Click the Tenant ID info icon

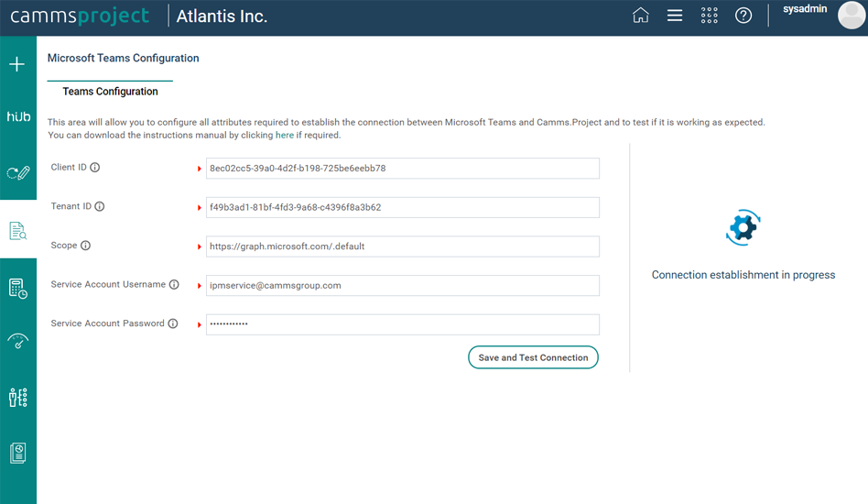99,206
